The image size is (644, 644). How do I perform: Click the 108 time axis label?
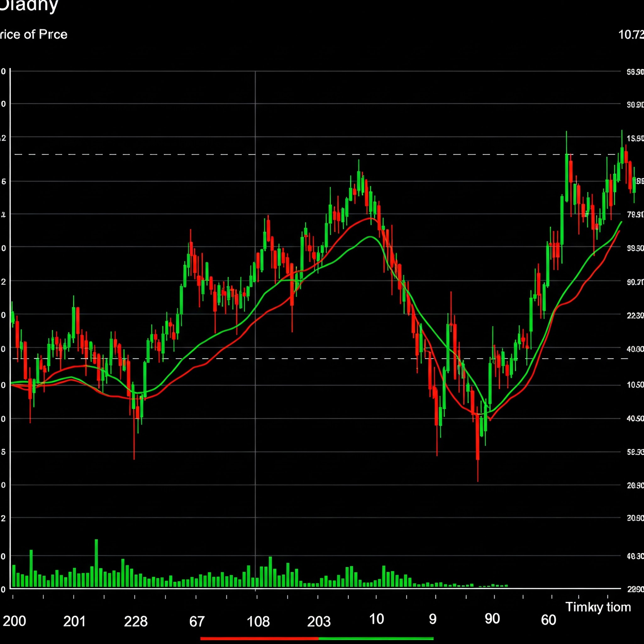tap(258, 621)
